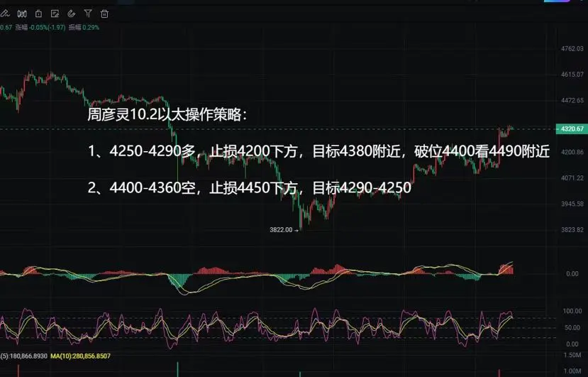Click the 振幅 0.29% readout

(84, 28)
